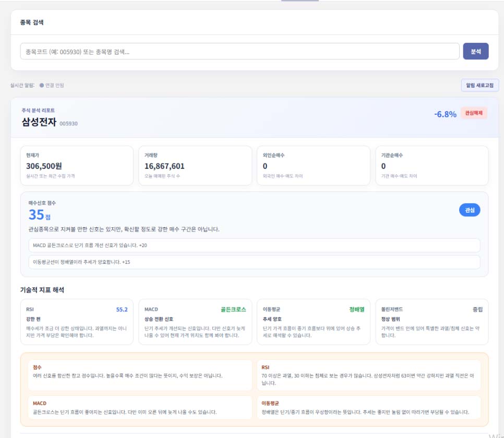504x438 pixels.
Task: Click the 점수 explanation box
Action: [x=140, y=375]
